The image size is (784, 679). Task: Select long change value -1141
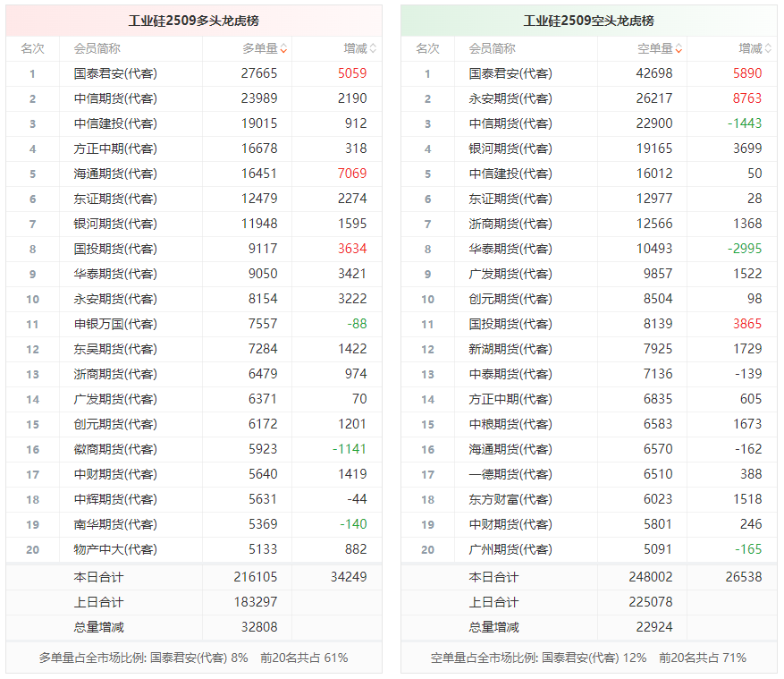pyautogui.click(x=350, y=449)
